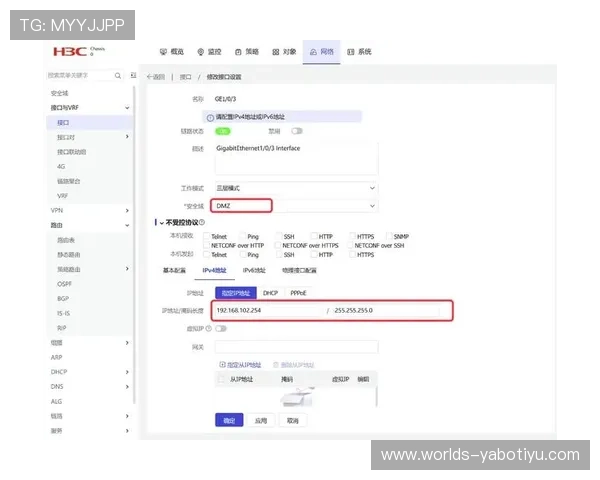600x480 pixels.
Task: Click the GigabitEthernet1/0/3 description box
Action: 297,158
